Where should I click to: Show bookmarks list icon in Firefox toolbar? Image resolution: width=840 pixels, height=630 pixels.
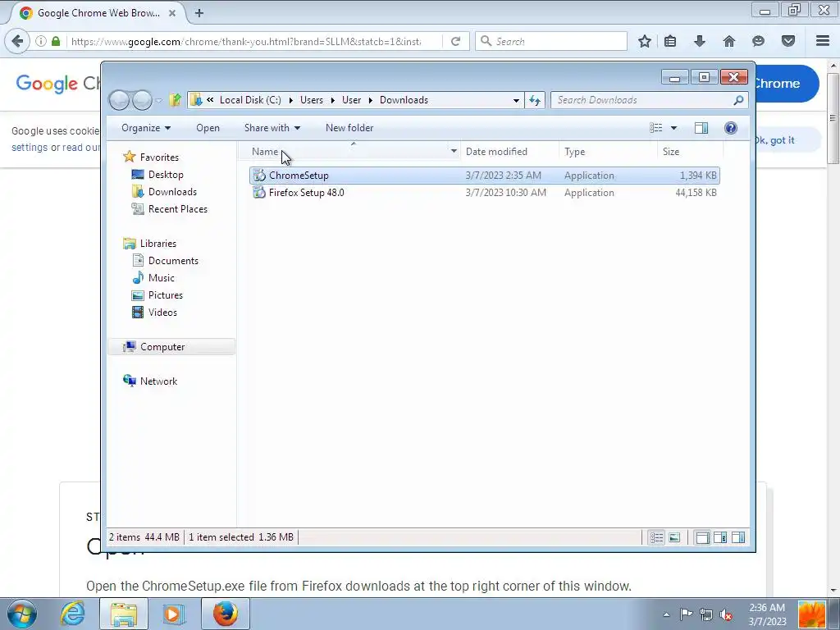tap(670, 41)
